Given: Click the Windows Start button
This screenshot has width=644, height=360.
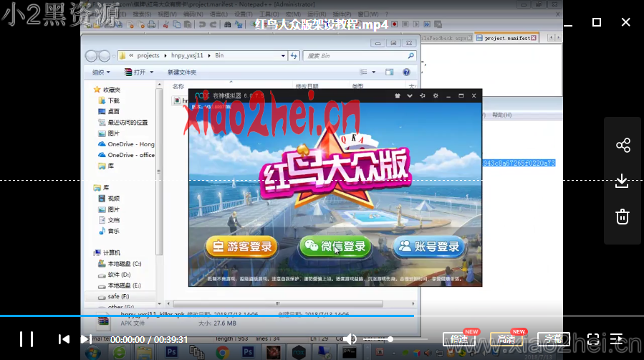Looking at the screenshot, I should [x=93, y=353].
